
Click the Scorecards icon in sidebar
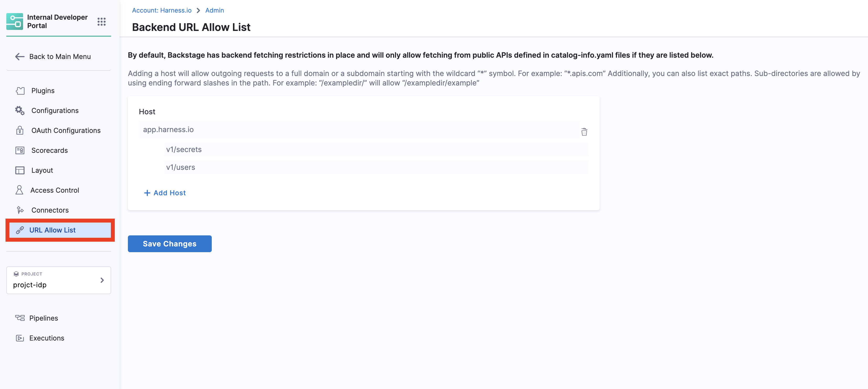(x=20, y=150)
